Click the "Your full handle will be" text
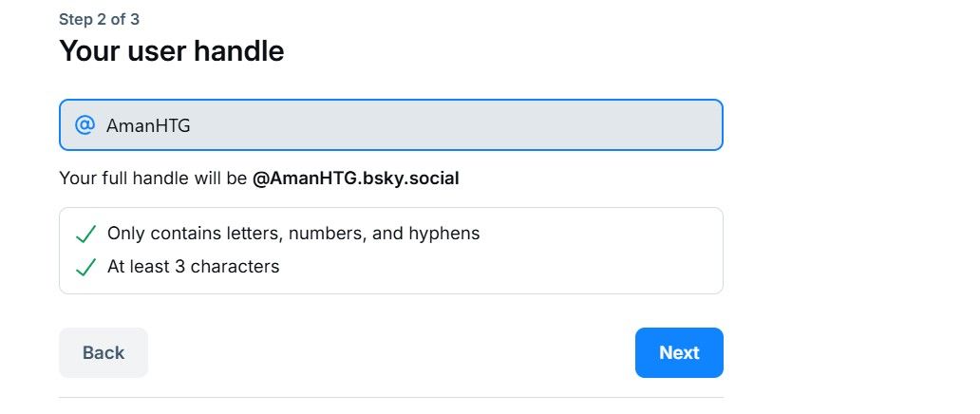980x414 pixels. tap(152, 179)
